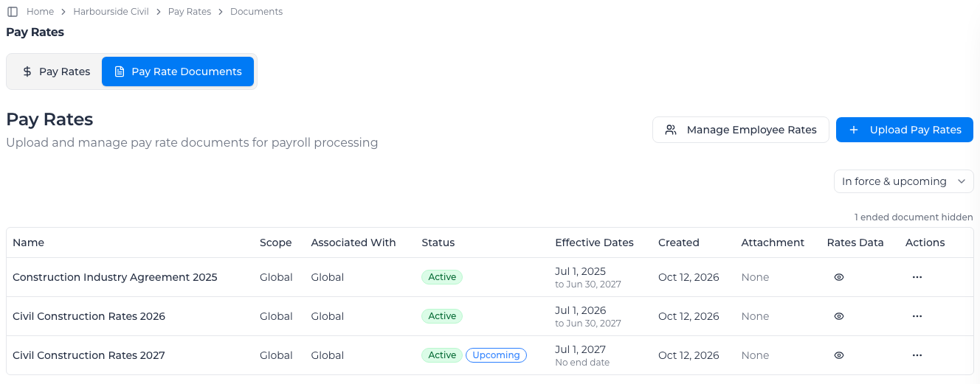980x384 pixels.
Task: Open actions menu for Civil Construction Rates 2026
Action: 917,316
